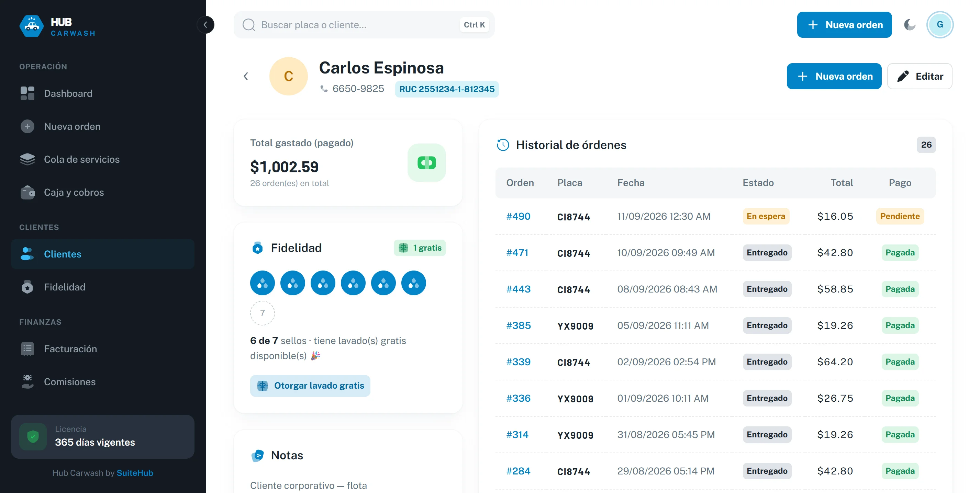Click the top bar Nueva orden button

coord(844,25)
